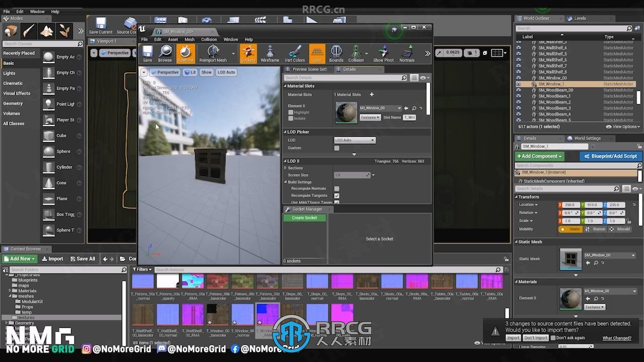This screenshot has height=362, width=644.
Task: Check Recompute Normals option
Action: pyautogui.click(x=337, y=189)
